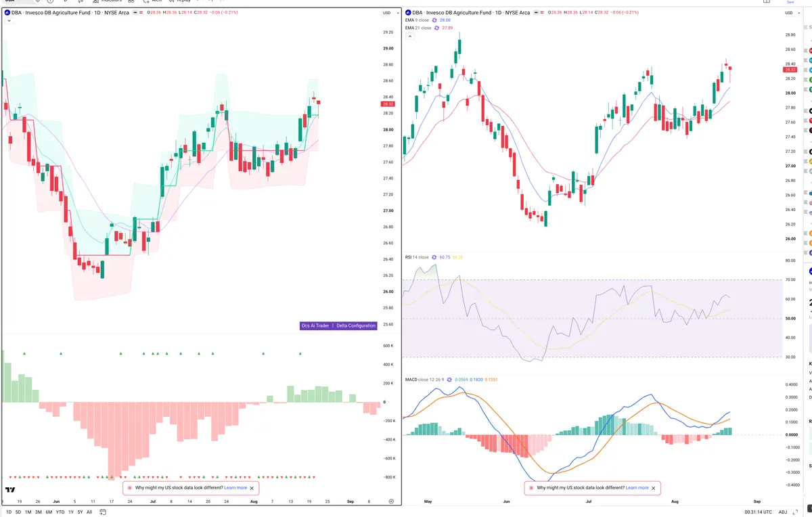
Task: Click the DBA logo icon on left chart
Action: tap(7, 13)
